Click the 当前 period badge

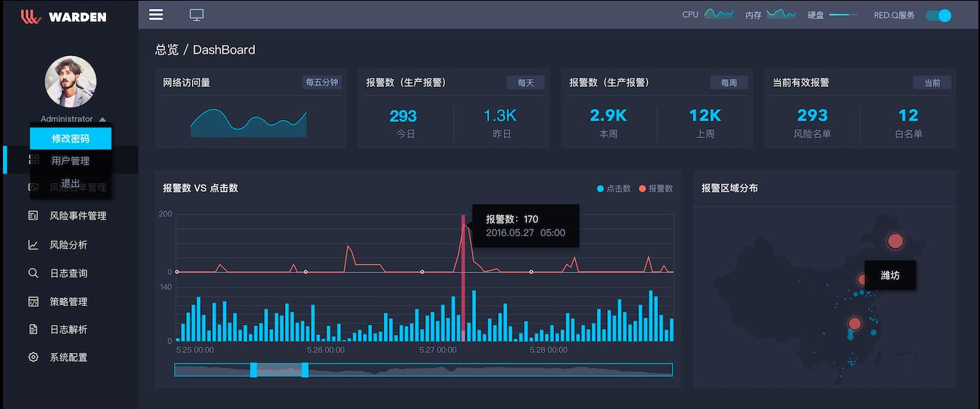(x=932, y=83)
